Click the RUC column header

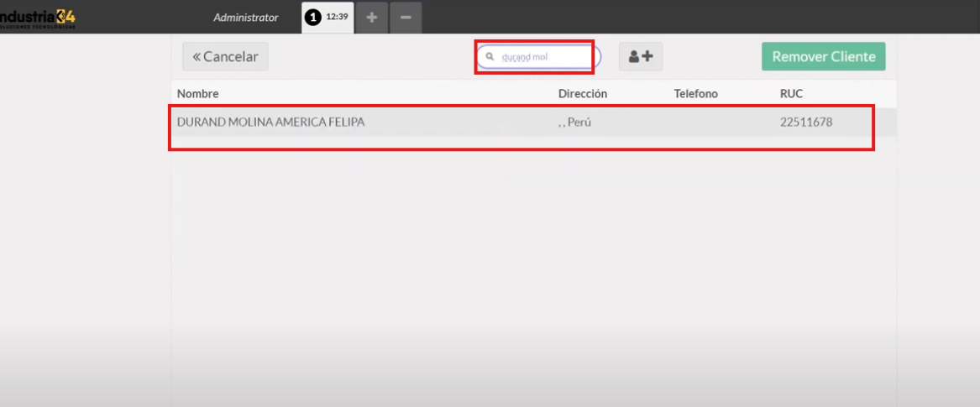(791, 94)
